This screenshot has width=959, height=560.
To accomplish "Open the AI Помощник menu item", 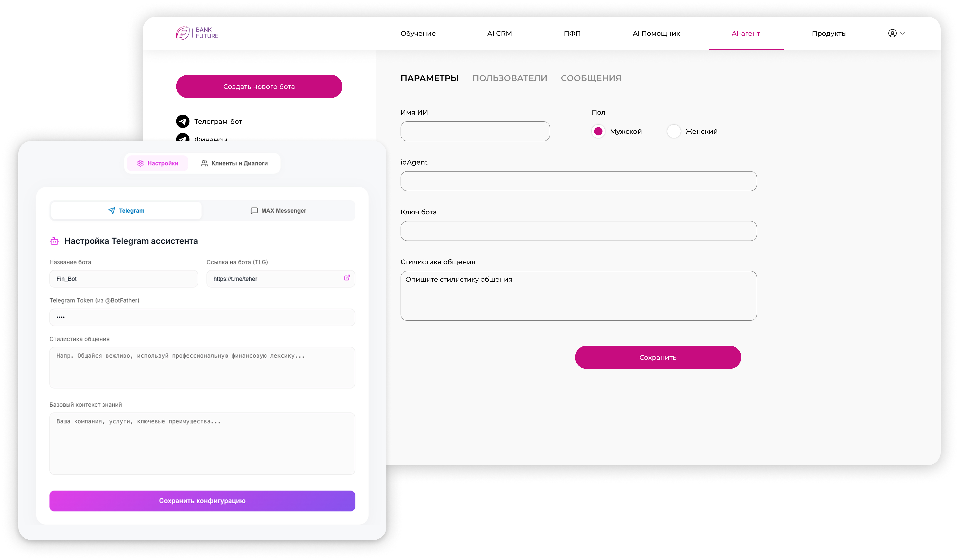I will [656, 33].
